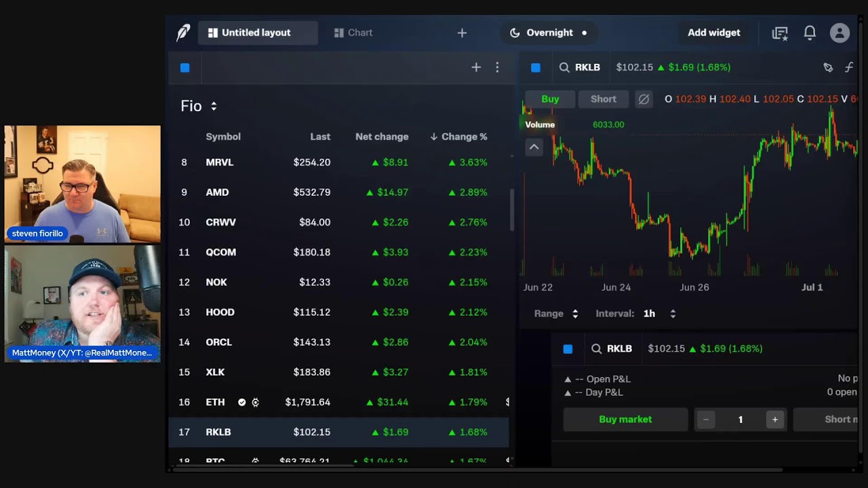Viewport: 868px width, 488px height.
Task: Click the Add widget button
Action: [714, 33]
